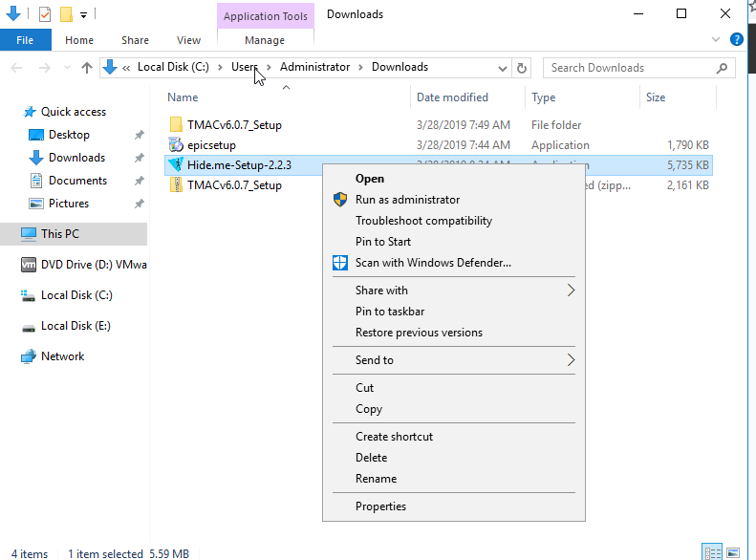
Task: Choose Restore previous versions
Action: (454, 333)
